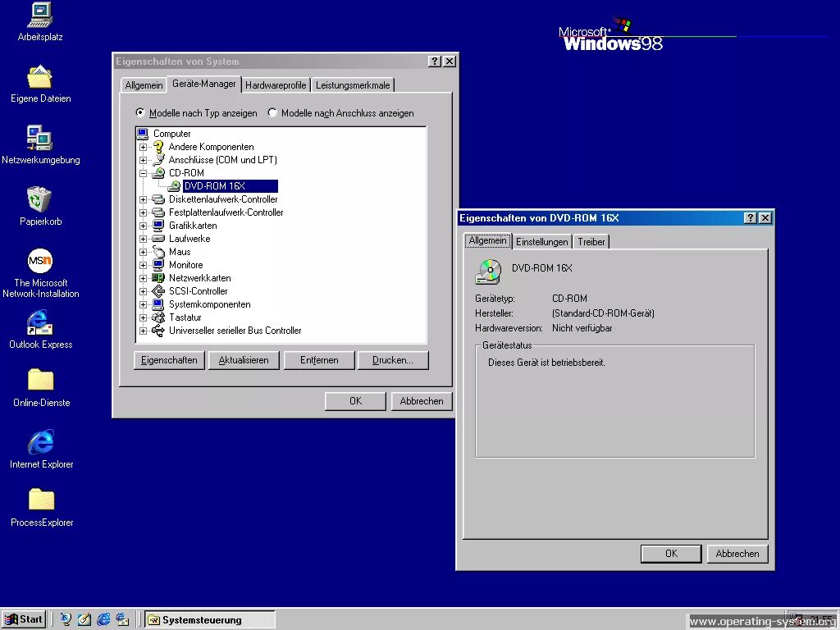
Task: Select the Internet Explorer desktop icon
Action: [x=41, y=442]
